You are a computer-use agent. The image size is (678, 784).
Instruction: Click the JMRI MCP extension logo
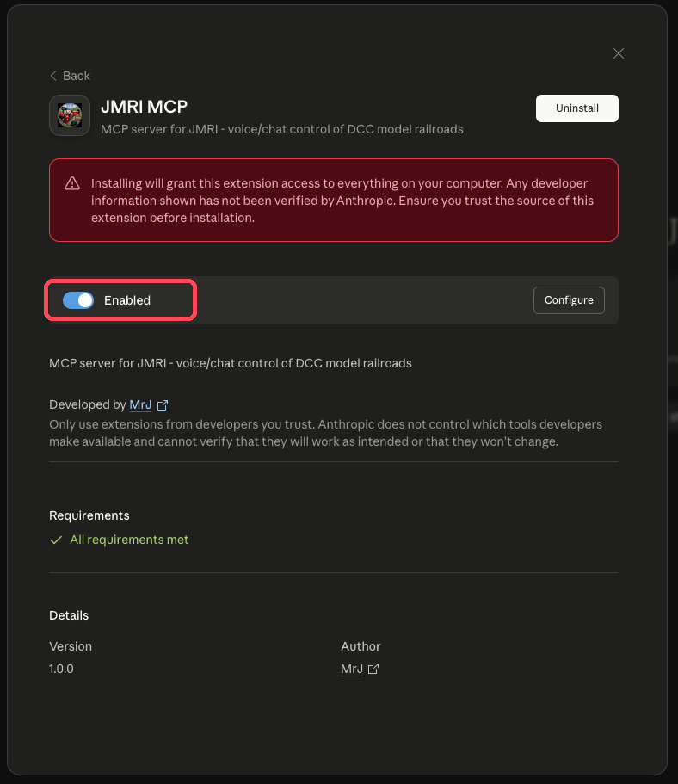pyautogui.click(x=70, y=115)
